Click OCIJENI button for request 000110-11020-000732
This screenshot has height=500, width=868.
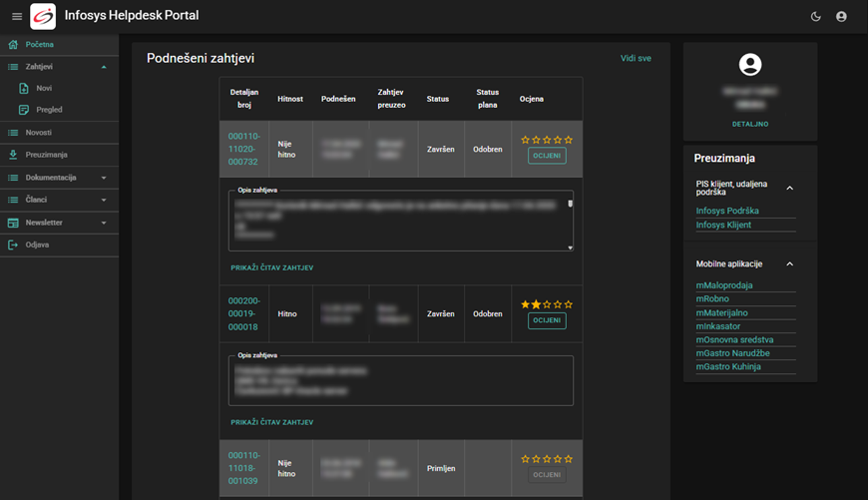(x=547, y=156)
